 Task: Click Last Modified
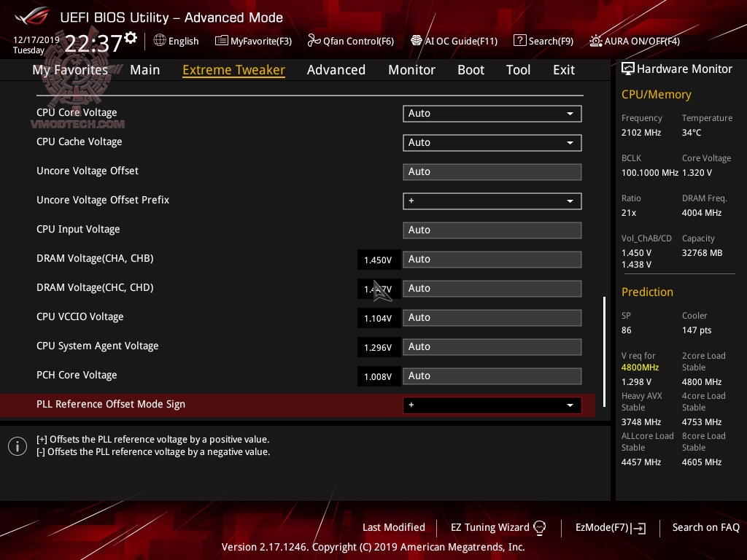(x=393, y=528)
